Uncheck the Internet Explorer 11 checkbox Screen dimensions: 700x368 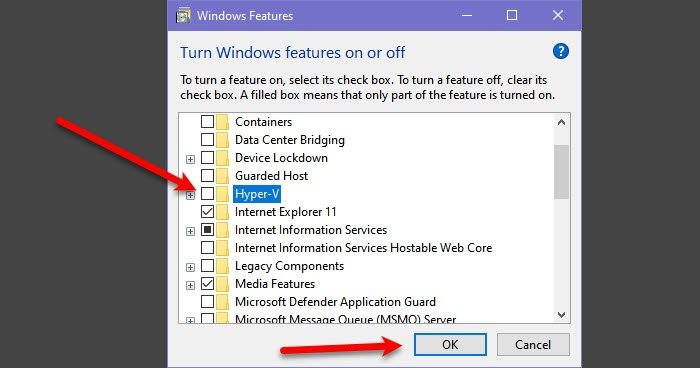(207, 211)
